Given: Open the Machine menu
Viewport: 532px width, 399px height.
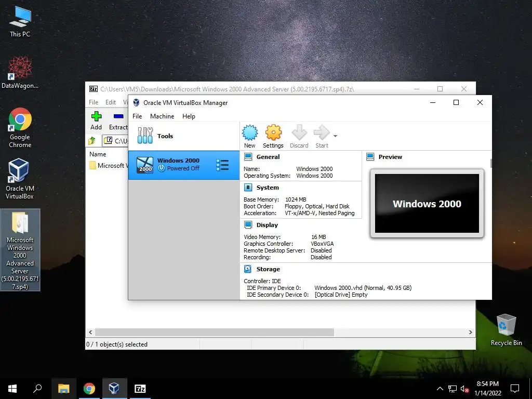Looking at the screenshot, I should pos(162,116).
